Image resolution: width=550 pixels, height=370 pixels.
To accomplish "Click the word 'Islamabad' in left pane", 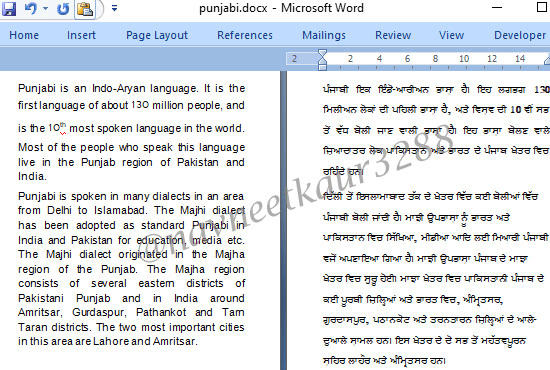I will (x=119, y=210).
